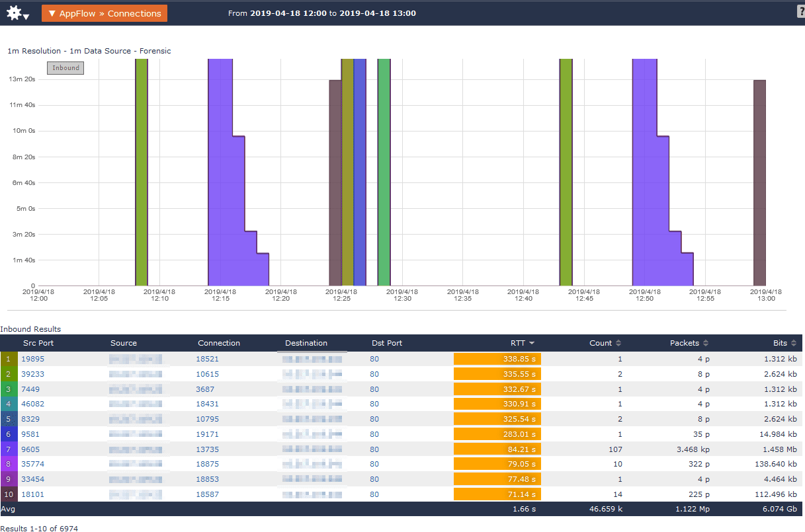Sort by Bits column arrows
Screen dimensions: 805x532
[x=794, y=343]
